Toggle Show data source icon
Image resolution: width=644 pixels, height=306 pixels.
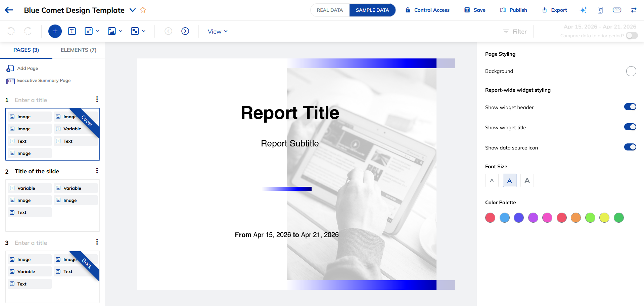point(630,147)
